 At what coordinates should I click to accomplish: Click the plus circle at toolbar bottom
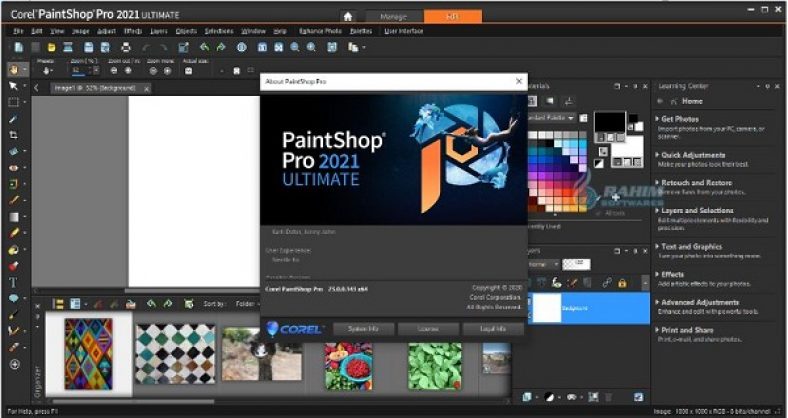15,364
